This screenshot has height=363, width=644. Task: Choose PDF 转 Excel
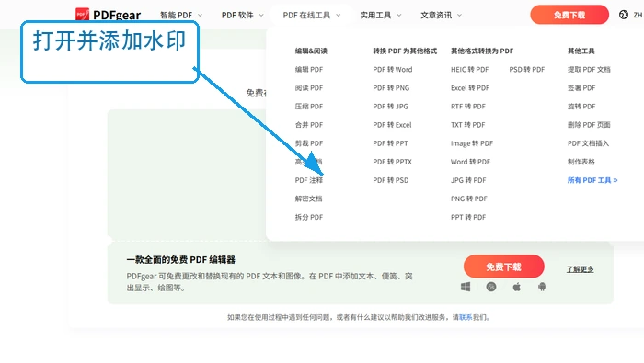click(392, 125)
